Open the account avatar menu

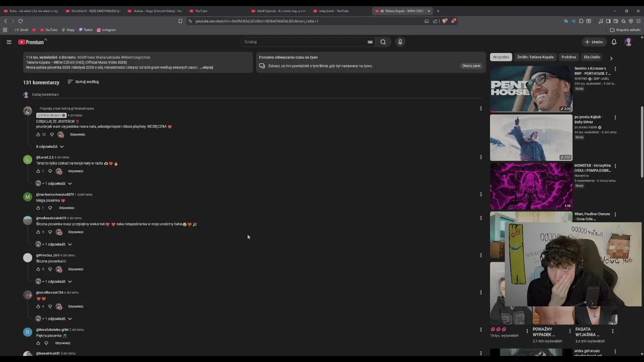628,42
